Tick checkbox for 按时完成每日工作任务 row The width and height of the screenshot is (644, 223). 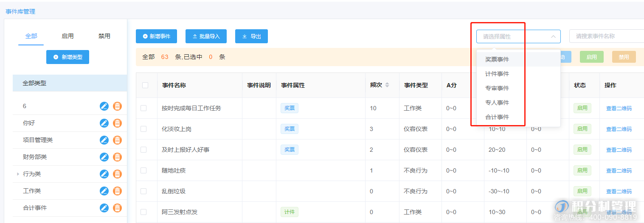[143, 108]
